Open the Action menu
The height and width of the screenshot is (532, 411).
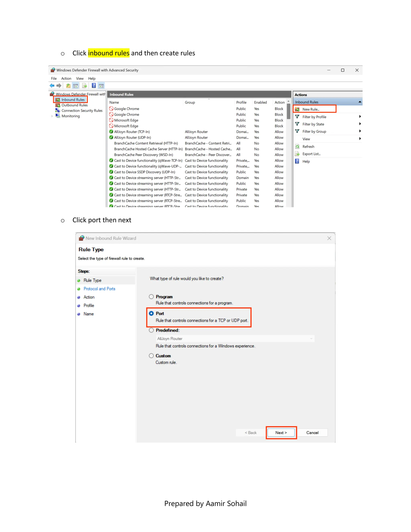(66, 78)
